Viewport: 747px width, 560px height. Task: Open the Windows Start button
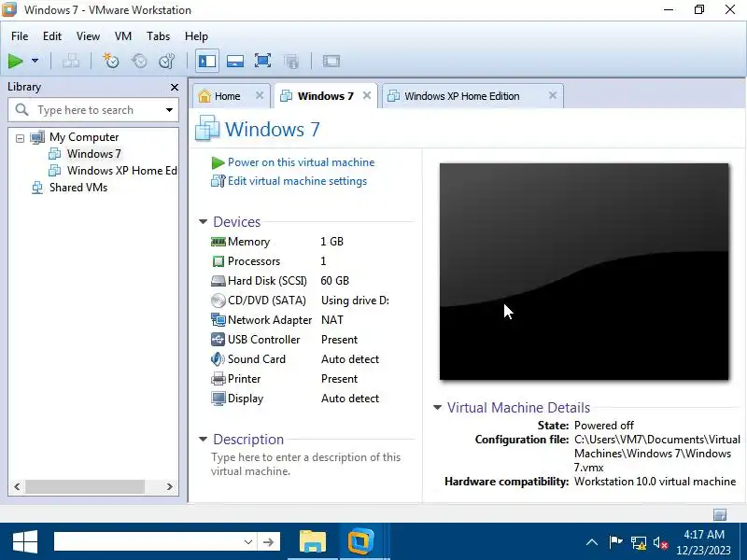click(25, 542)
